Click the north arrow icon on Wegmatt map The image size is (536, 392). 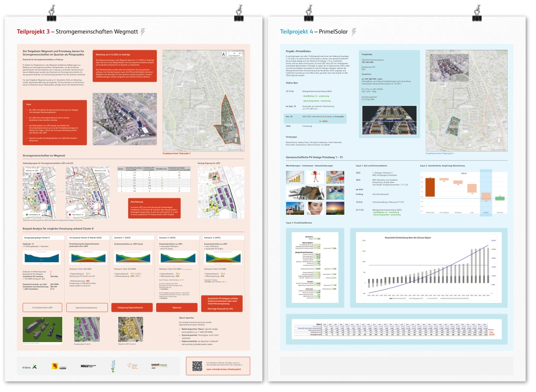[223, 54]
